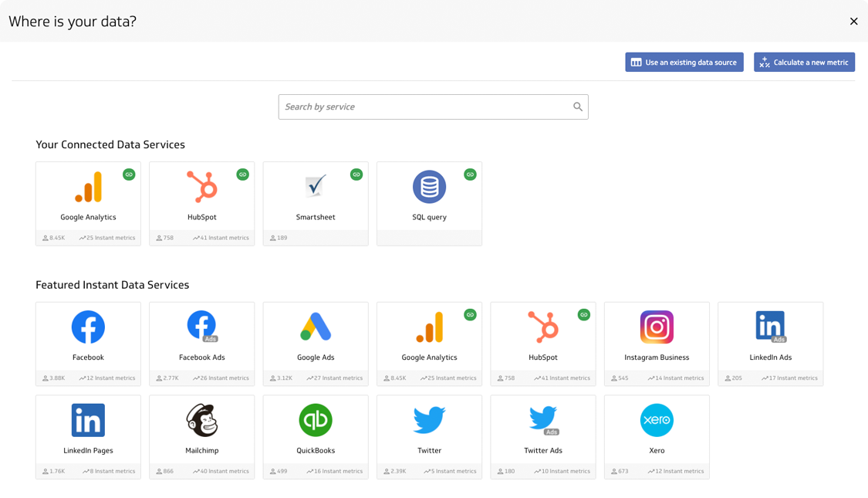Viewport: 868px width, 498px height.
Task: Open Google Analytics in Connected Data Services
Action: click(x=88, y=203)
